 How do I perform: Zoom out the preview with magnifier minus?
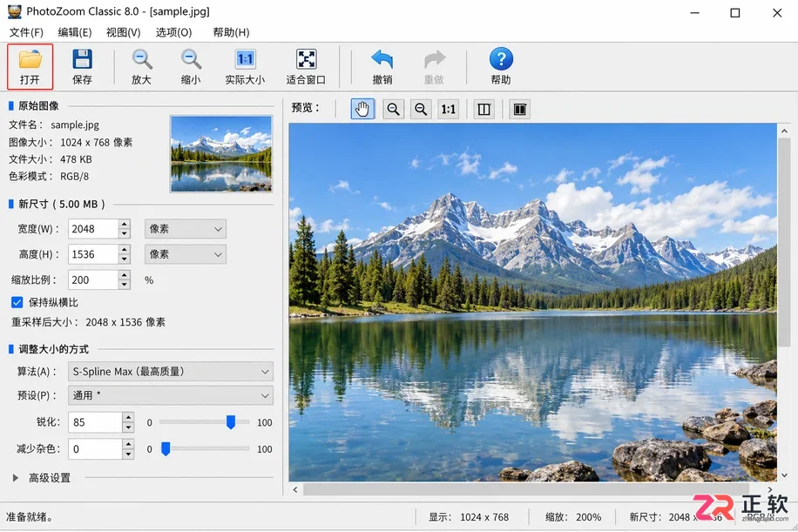click(x=421, y=109)
